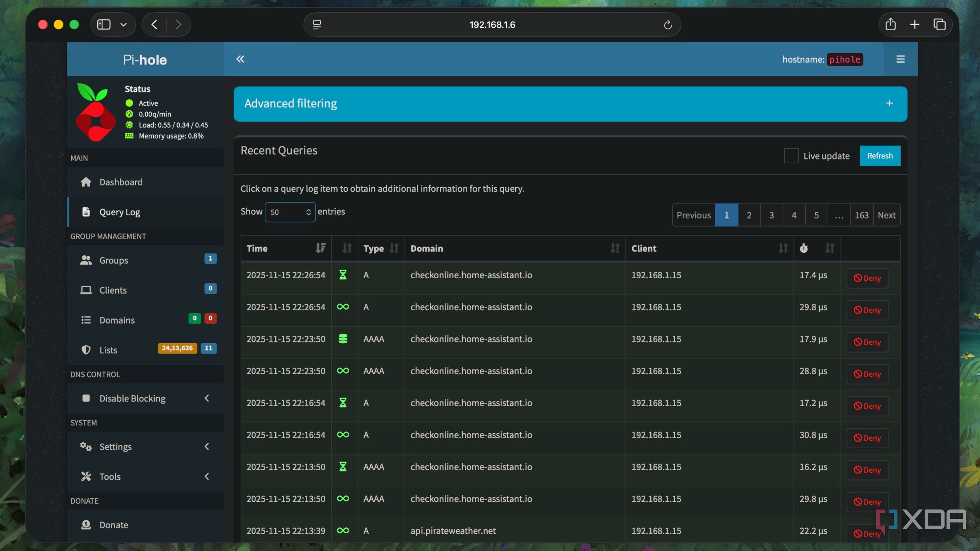Go to page 2 of results
This screenshot has height=551, width=980.
749,215
